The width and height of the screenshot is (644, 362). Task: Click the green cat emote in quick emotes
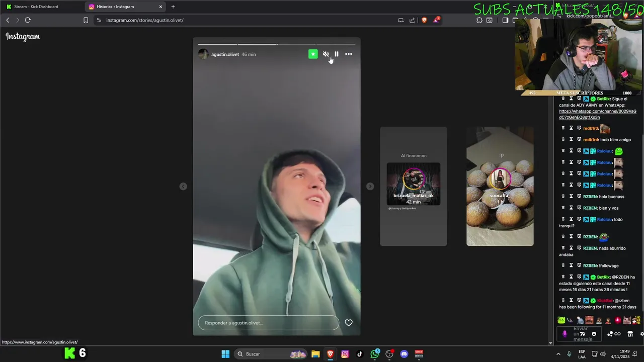[561, 320]
